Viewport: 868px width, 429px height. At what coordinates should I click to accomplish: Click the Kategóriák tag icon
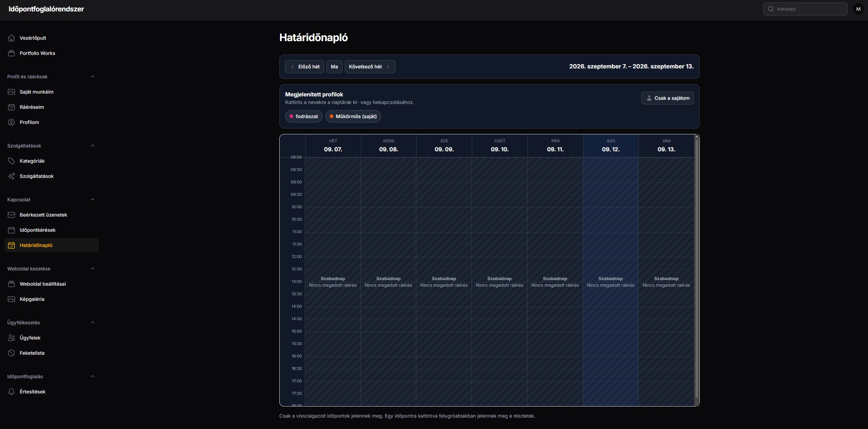[x=11, y=161]
